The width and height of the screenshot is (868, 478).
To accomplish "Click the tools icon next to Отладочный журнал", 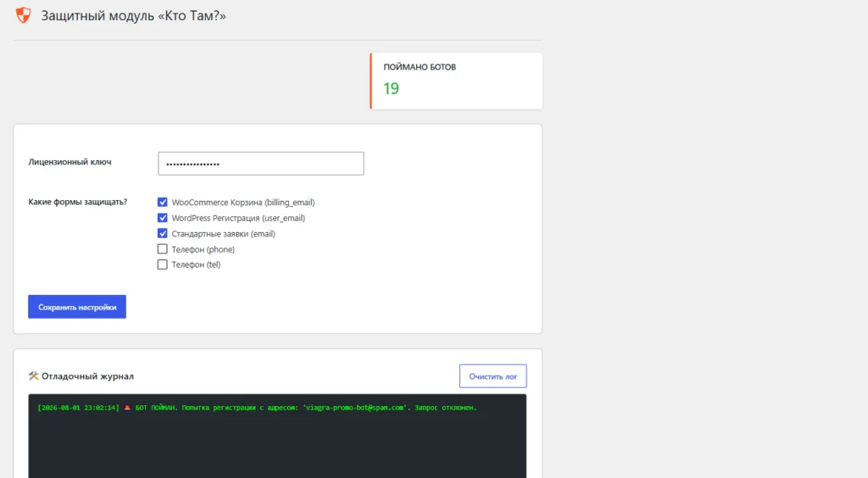I will pos(33,375).
